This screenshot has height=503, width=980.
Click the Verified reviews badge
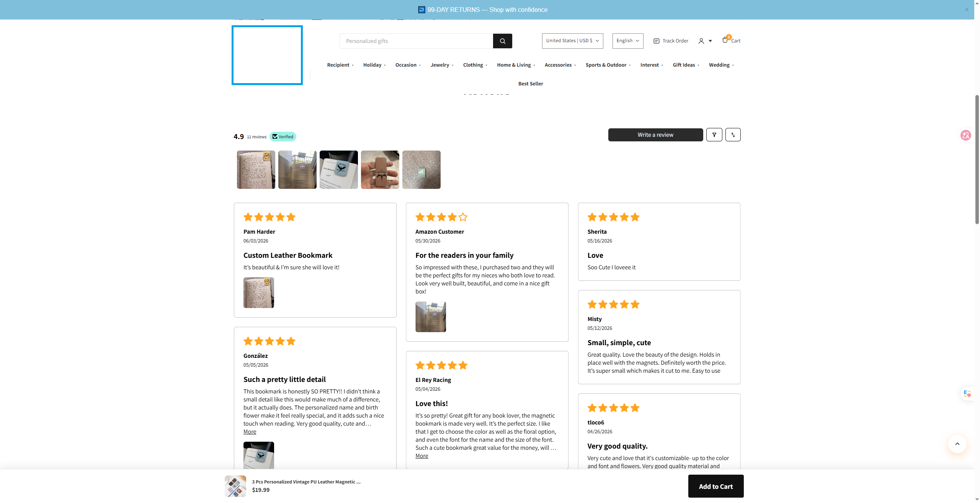(283, 137)
